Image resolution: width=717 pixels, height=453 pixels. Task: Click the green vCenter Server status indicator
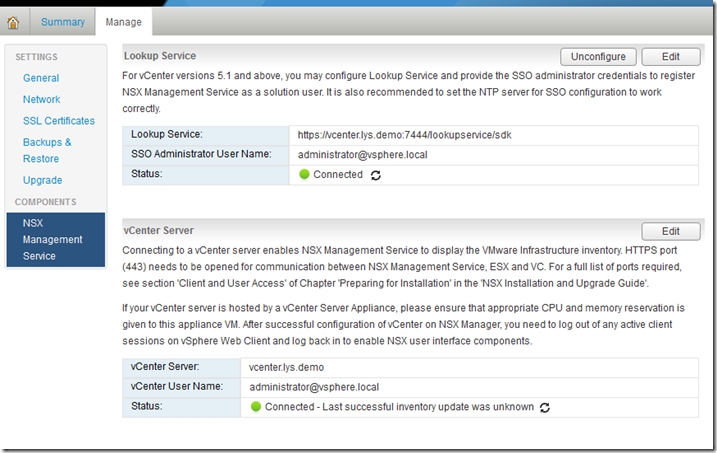(256, 406)
